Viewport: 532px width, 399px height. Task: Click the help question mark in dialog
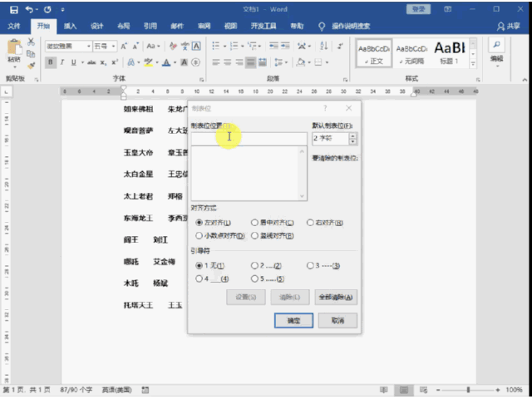coord(325,108)
